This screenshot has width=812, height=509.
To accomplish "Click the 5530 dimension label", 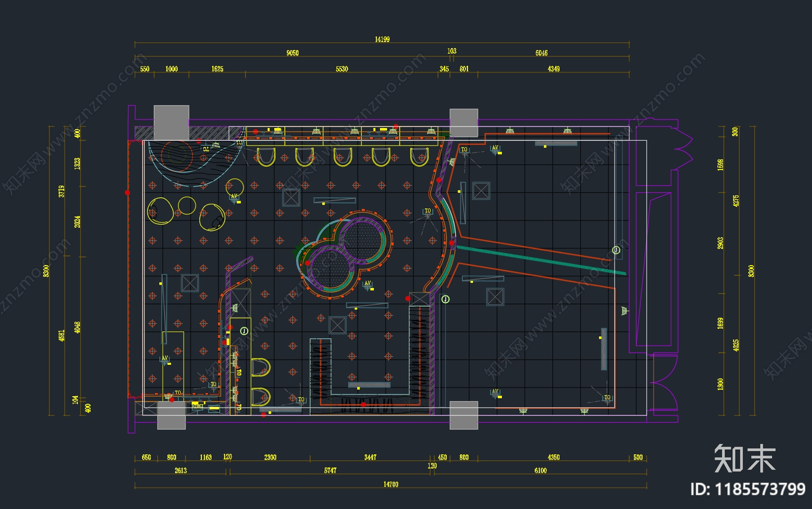I will (342, 69).
